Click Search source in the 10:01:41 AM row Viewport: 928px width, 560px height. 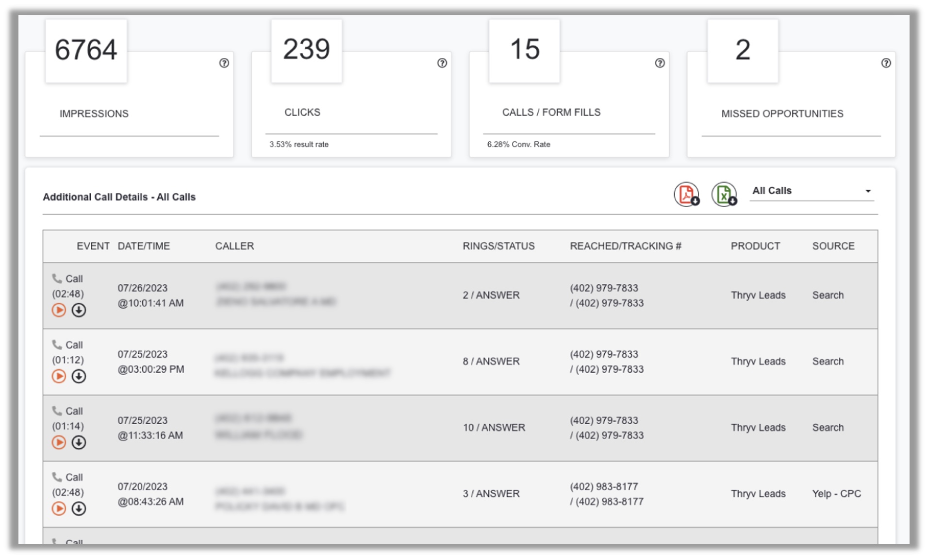pos(828,295)
